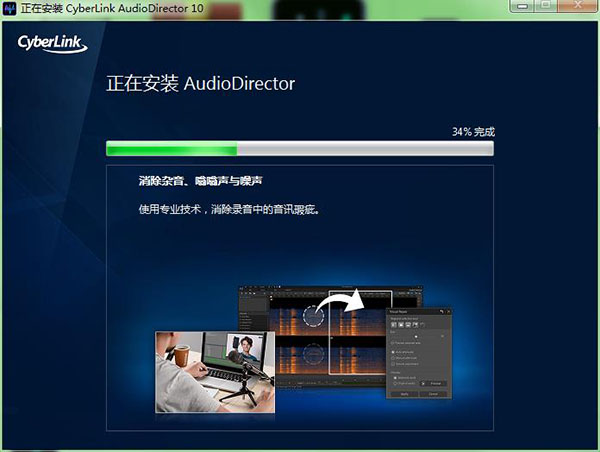
Task: Click the 使用专业技术 description line
Action: pyautogui.click(x=229, y=209)
